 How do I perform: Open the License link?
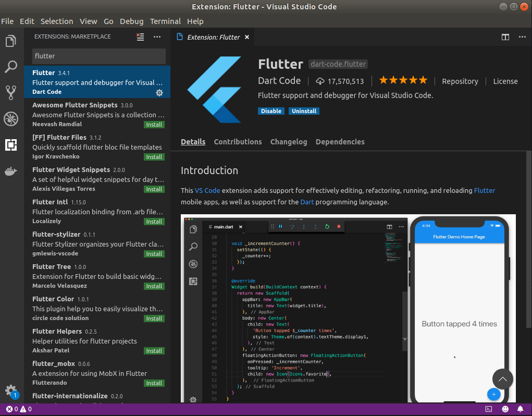[505, 81]
